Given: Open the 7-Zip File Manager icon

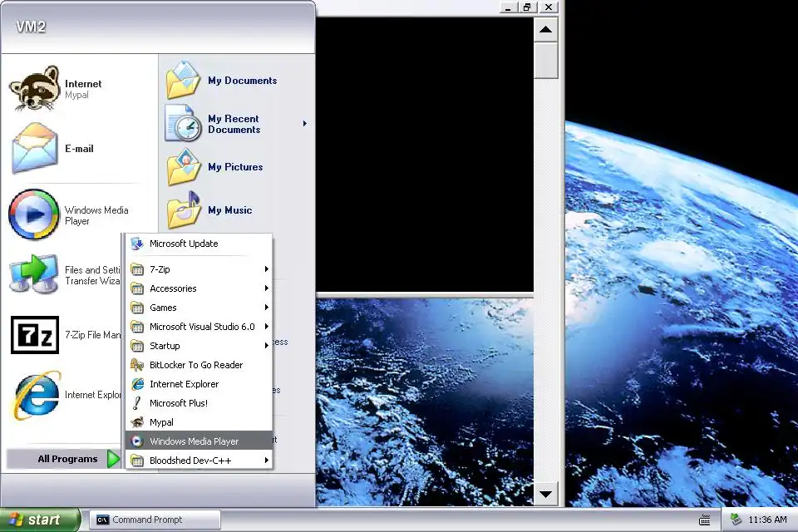Looking at the screenshot, I should point(35,334).
